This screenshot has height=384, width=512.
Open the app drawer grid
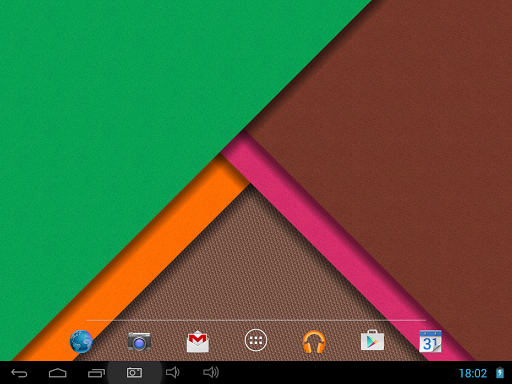(x=256, y=340)
